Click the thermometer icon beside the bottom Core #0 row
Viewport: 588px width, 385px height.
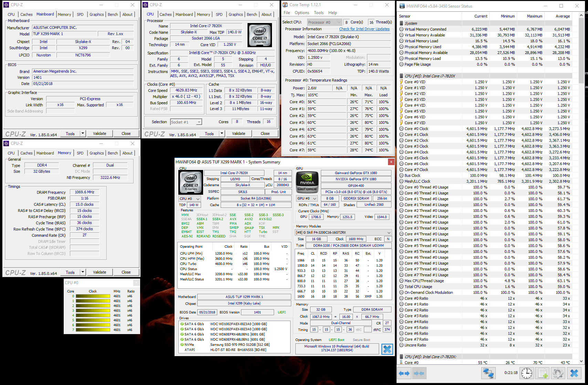pos(401,362)
